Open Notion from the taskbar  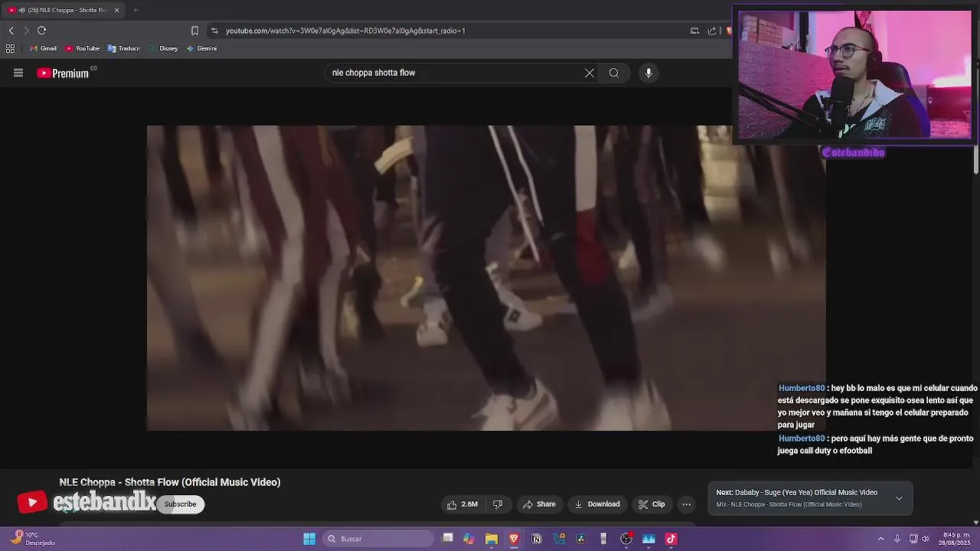(536, 539)
